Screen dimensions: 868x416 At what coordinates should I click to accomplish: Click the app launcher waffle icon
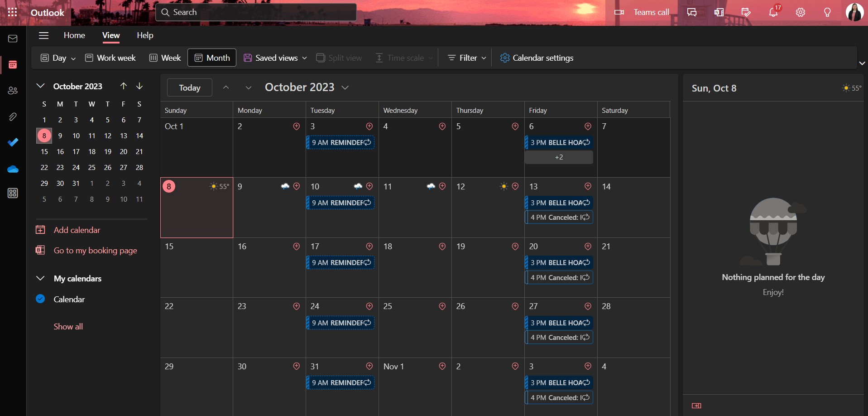click(12, 12)
